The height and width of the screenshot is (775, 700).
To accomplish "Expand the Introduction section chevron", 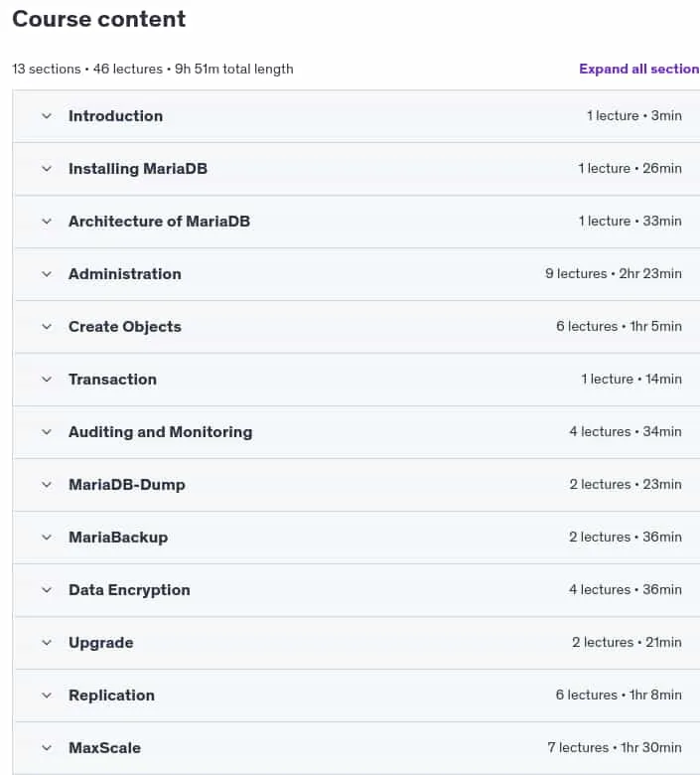I will [47, 116].
